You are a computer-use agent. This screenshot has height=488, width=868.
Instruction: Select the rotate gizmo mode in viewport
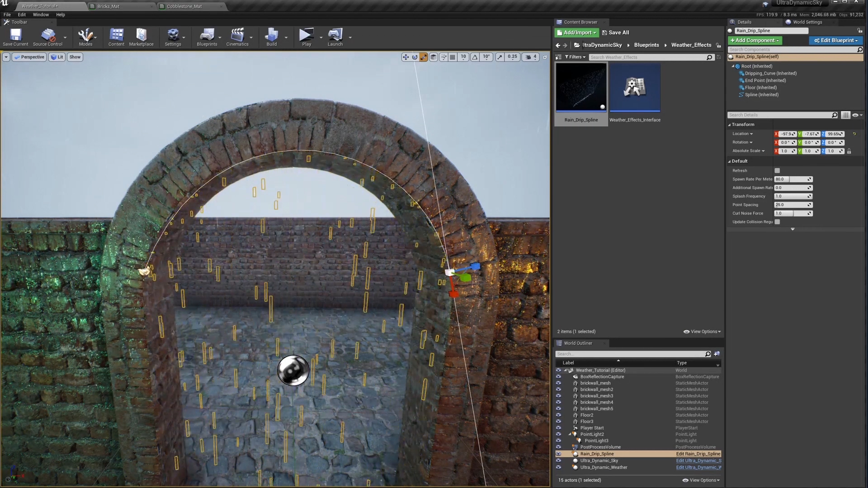tap(415, 57)
